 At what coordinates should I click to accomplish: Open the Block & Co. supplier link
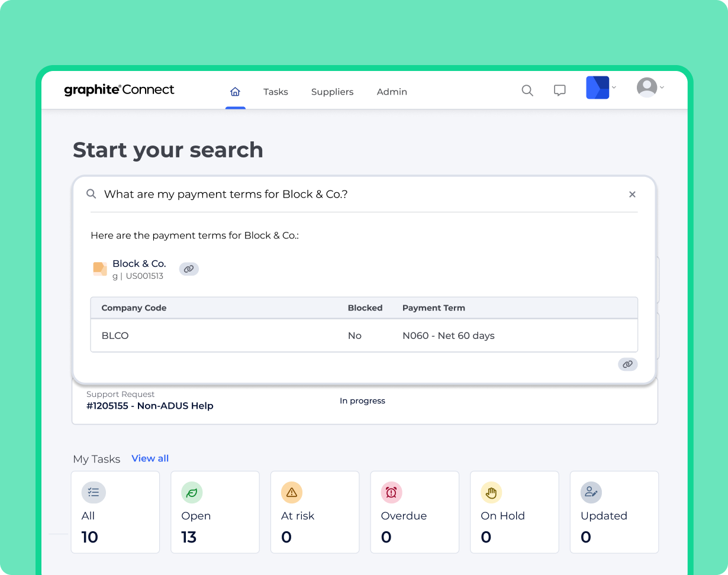pyautogui.click(x=139, y=264)
